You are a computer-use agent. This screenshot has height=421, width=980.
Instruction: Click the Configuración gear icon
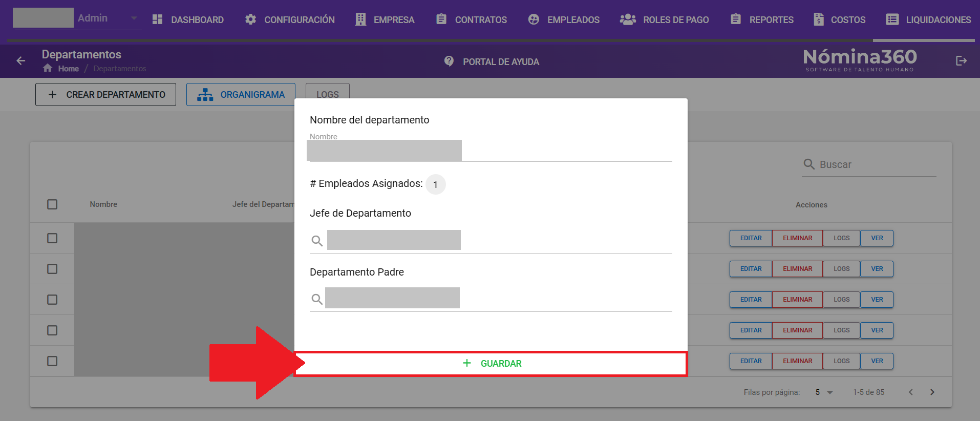250,19
